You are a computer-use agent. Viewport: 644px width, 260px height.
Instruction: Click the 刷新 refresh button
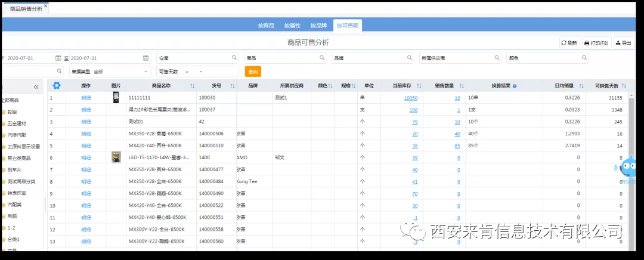[569, 43]
